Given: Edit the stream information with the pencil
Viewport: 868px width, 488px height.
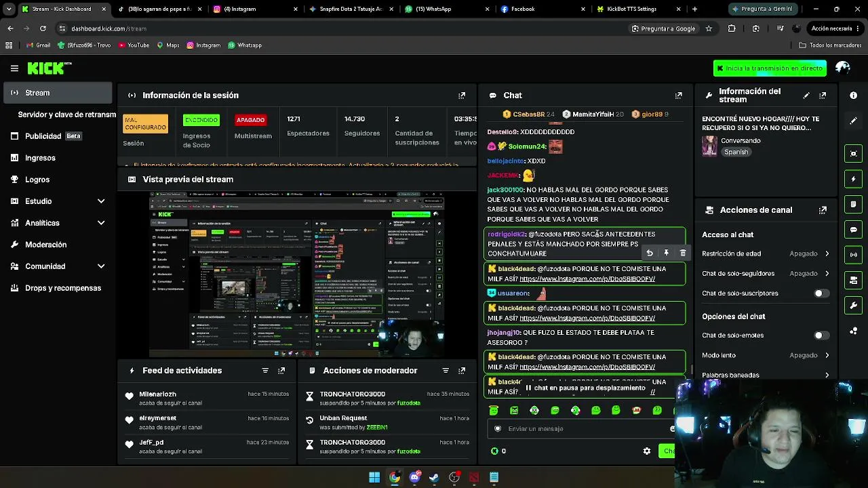Looking at the screenshot, I should pos(806,96).
